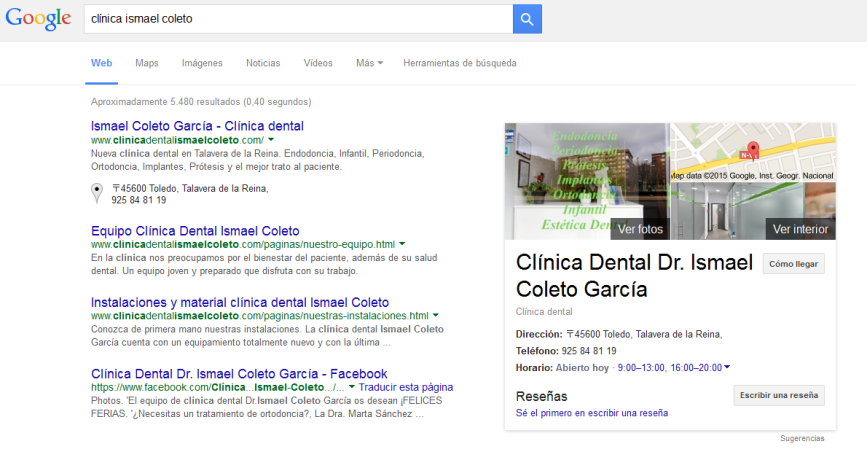This screenshot has height=460, width=867.
Task: Expand arrow next to clinicadentalismaelcoleto.com/ URL
Action: pyautogui.click(x=271, y=140)
